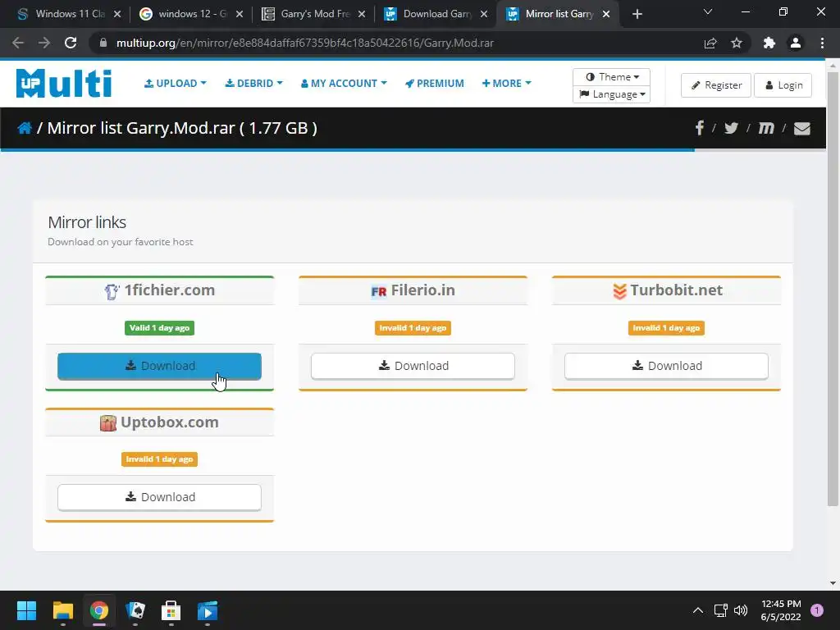The width and height of the screenshot is (840, 630).
Task: Expand the UPLOAD menu
Action: point(176,84)
